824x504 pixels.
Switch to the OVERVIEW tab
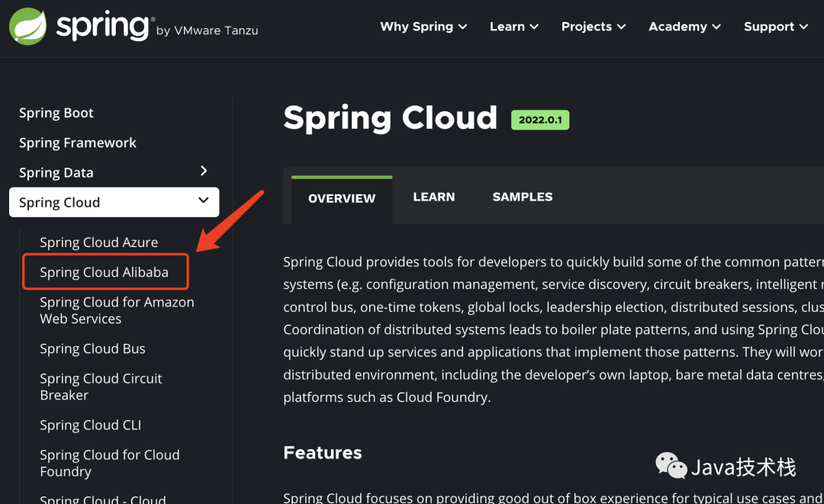point(342,198)
